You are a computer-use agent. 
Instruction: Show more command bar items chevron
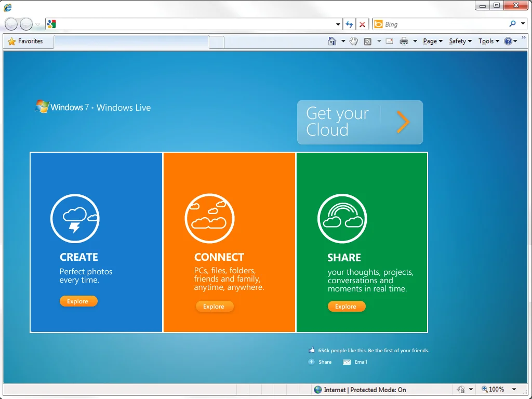524,37
